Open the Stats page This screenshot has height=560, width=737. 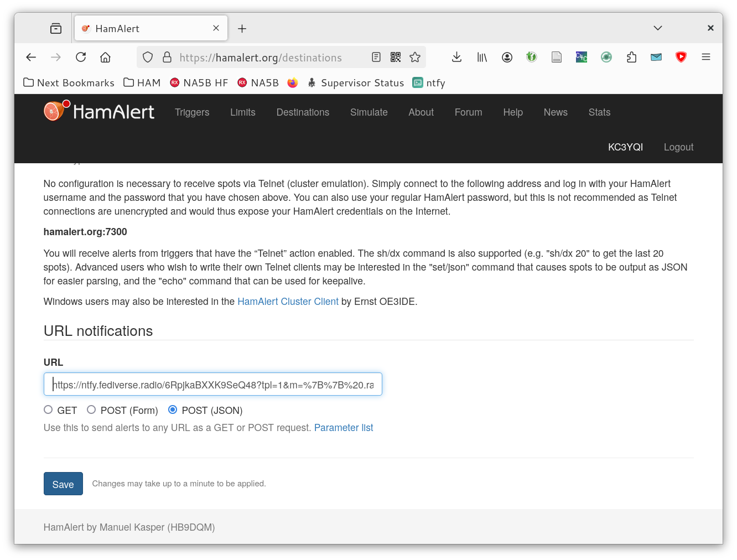599,112
